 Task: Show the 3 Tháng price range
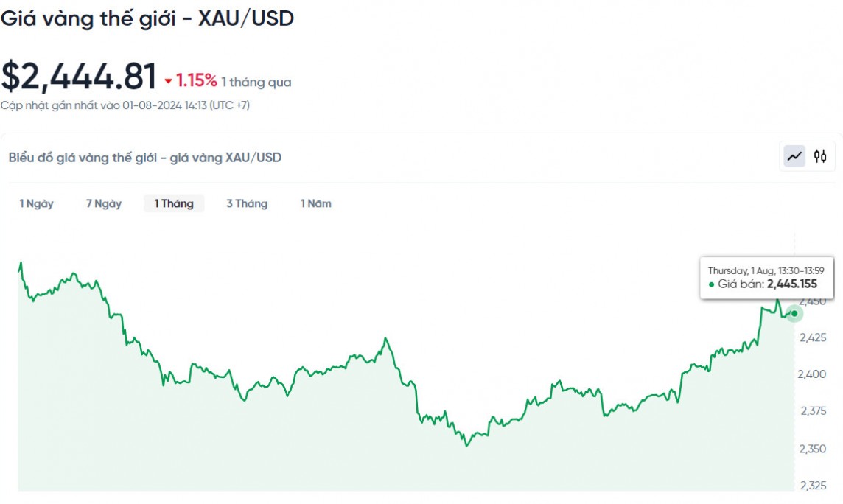tap(247, 203)
